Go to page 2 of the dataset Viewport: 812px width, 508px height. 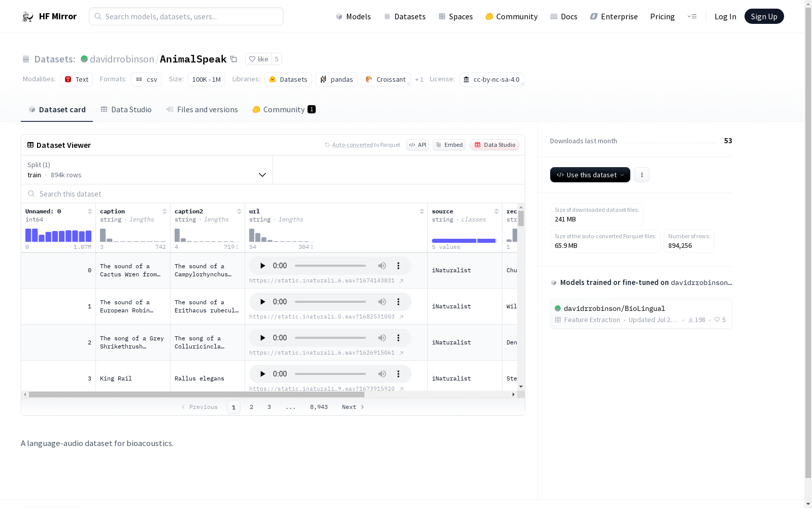(x=251, y=407)
